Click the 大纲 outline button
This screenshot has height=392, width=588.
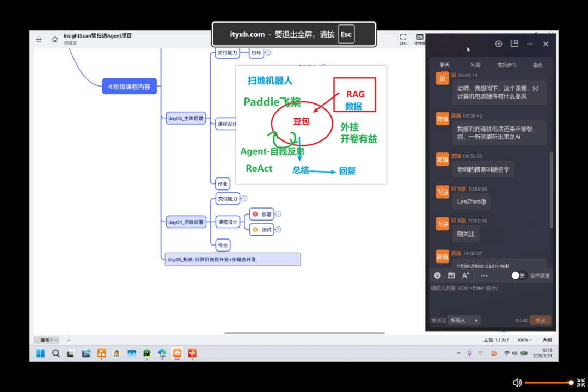pyautogui.click(x=547, y=340)
